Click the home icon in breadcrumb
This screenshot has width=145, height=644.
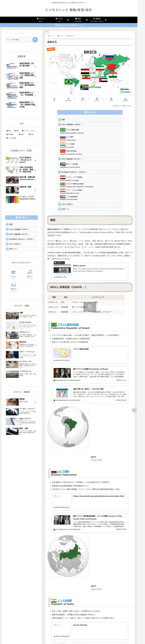pyautogui.click(x=49, y=36)
